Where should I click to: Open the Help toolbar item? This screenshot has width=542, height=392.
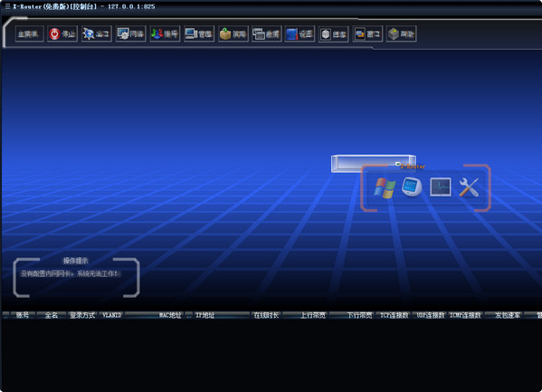coord(402,33)
